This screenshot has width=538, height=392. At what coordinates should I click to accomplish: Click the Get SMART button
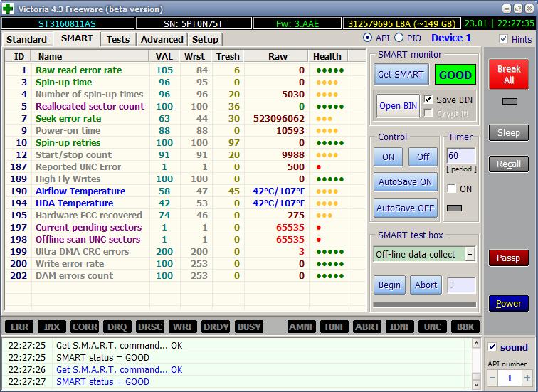click(401, 75)
